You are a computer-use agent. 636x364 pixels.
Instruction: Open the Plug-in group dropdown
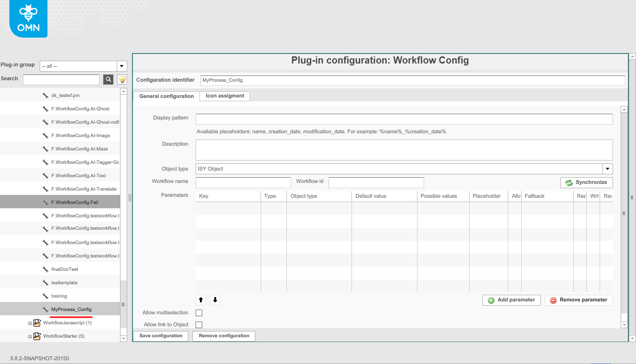121,66
